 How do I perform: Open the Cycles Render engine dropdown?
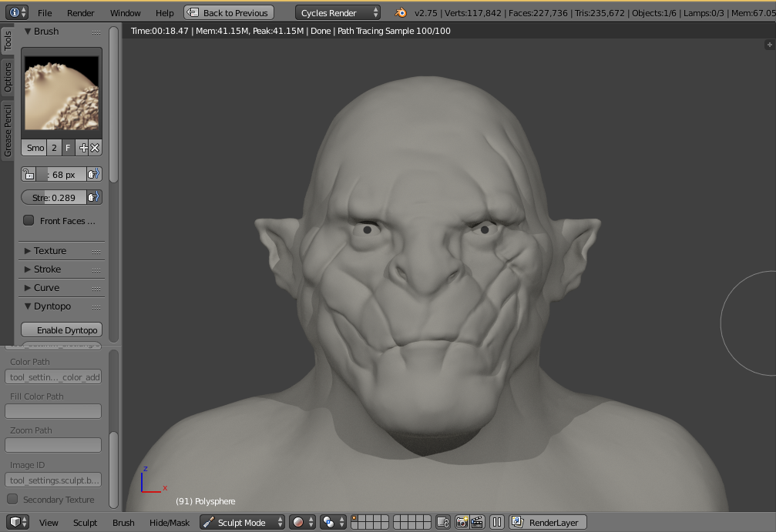[338, 13]
